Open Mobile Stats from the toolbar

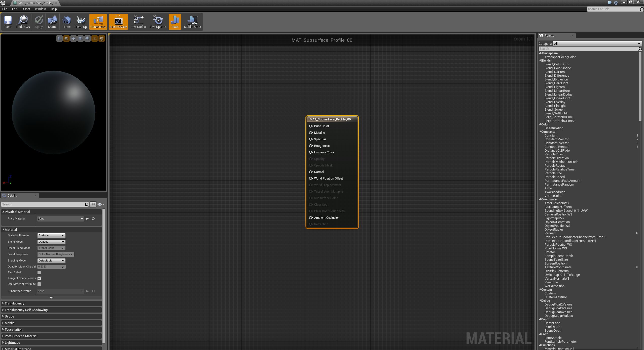tap(192, 22)
